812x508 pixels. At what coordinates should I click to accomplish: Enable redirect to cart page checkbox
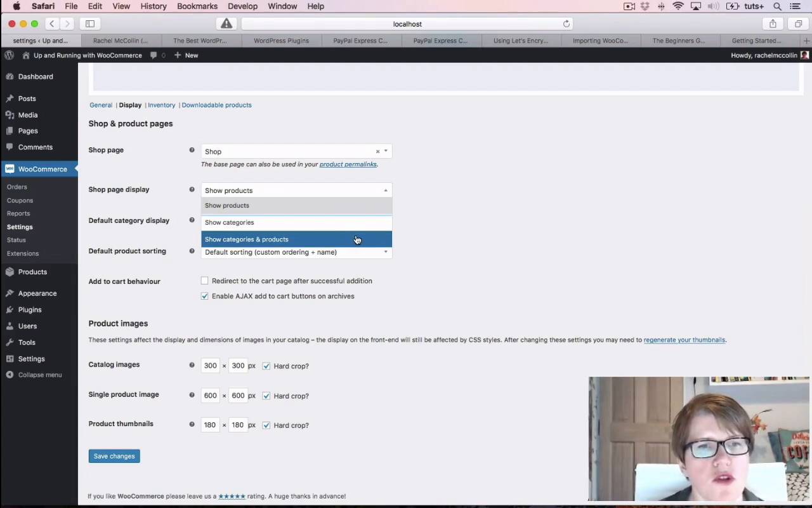click(204, 281)
